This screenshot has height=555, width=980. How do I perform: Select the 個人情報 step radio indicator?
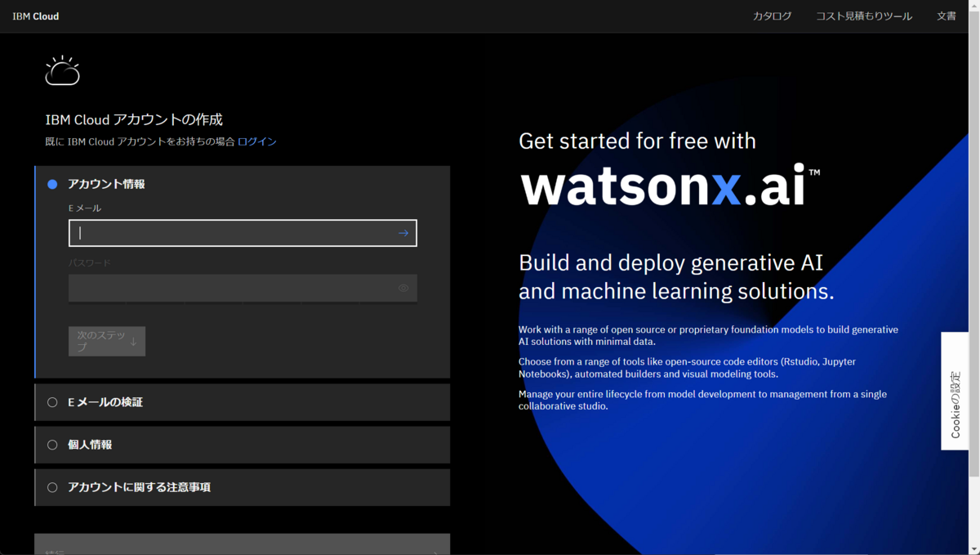(52, 445)
